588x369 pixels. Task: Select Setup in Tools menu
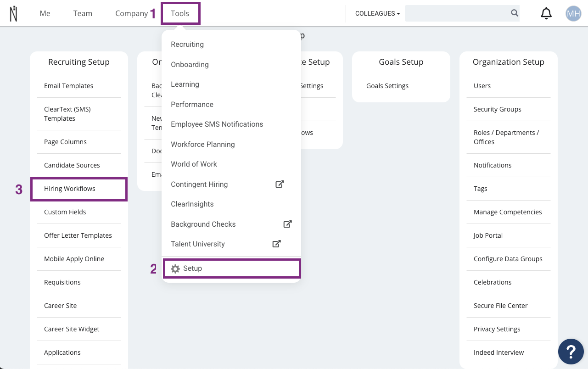232,268
